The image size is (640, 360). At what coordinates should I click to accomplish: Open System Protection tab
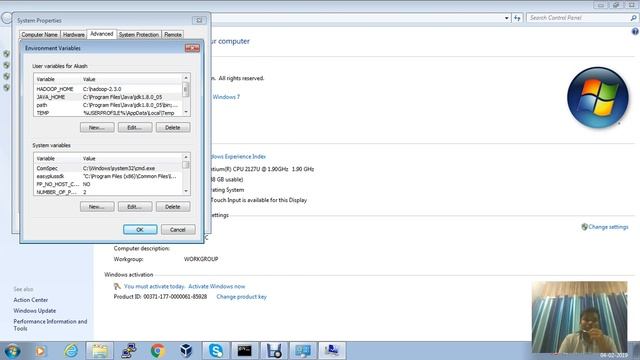[x=139, y=35]
